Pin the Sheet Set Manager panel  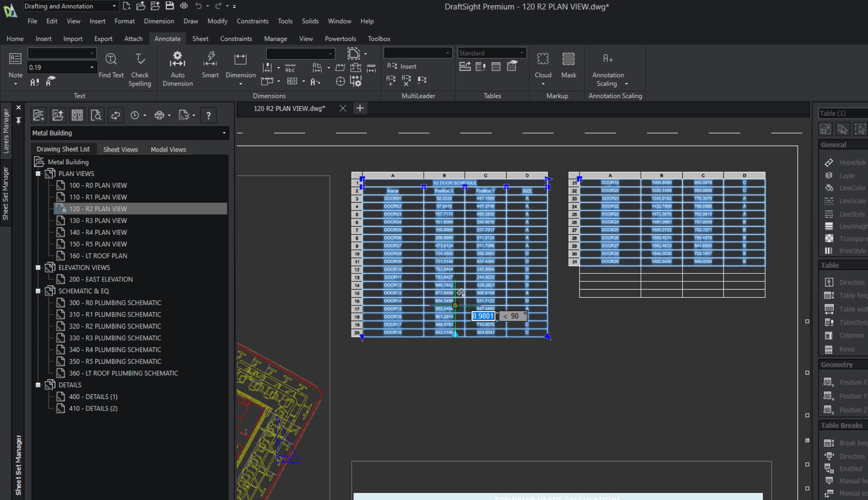tap(19, 120)
